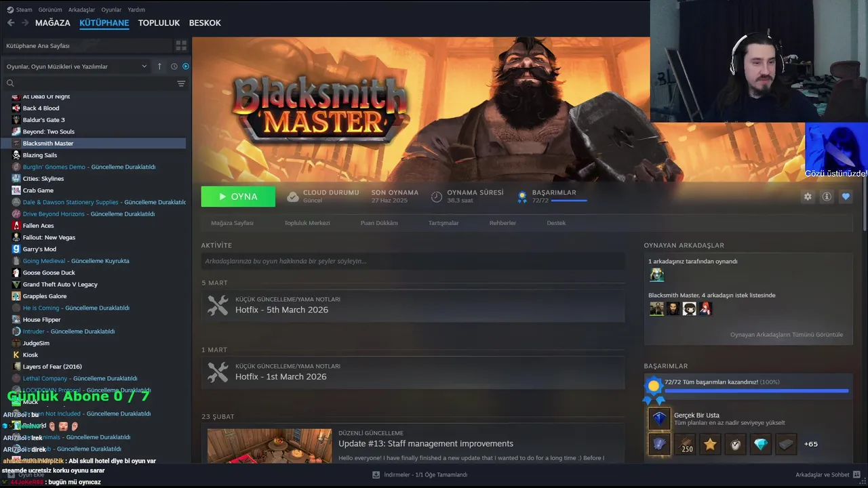Switch to KÜTÜPHANE tab

[x=104, y=23]
